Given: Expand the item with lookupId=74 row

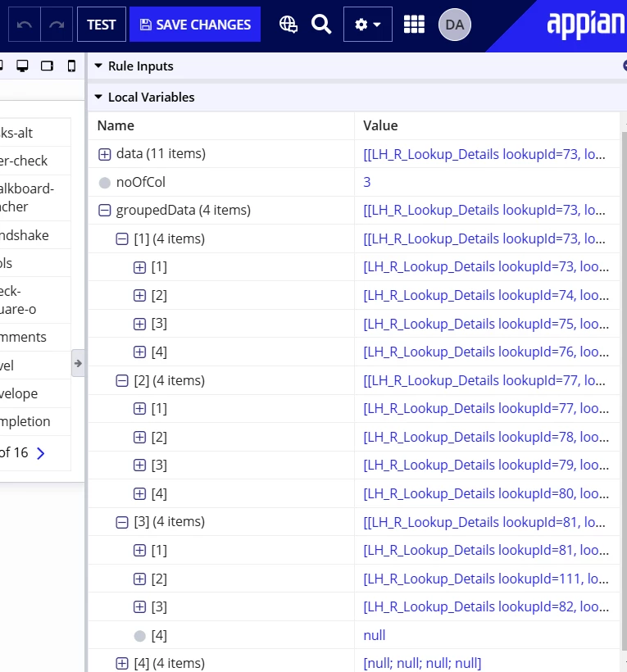Looking at the screenshot, I should (x=139, y=296).
